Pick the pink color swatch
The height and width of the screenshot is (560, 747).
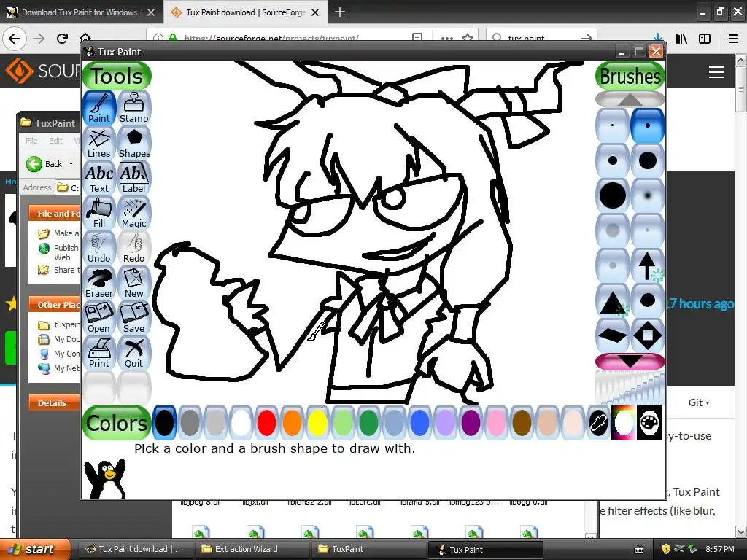coord(496,422)
